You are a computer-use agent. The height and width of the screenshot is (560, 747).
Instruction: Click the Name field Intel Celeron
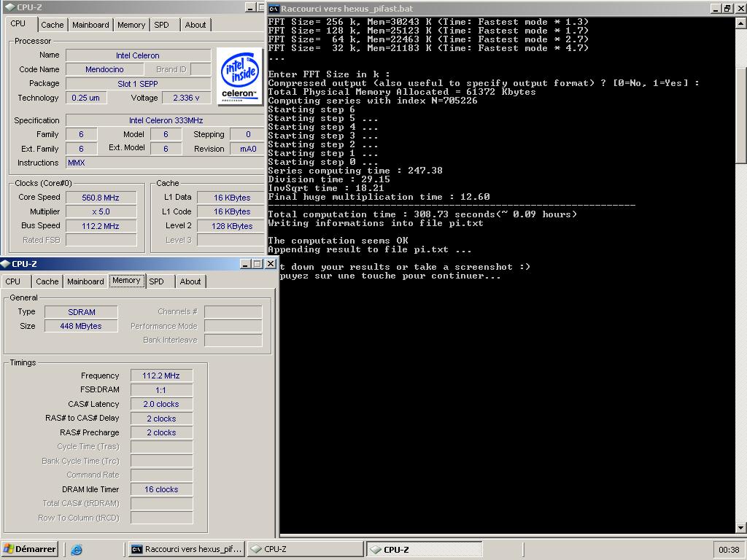tap(138, 55)
